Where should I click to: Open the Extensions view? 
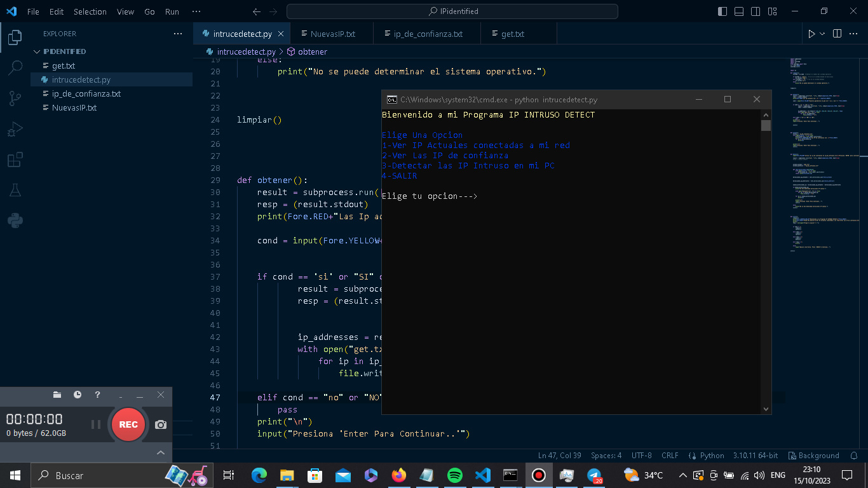pyautogui.click(x=15, y=159)
